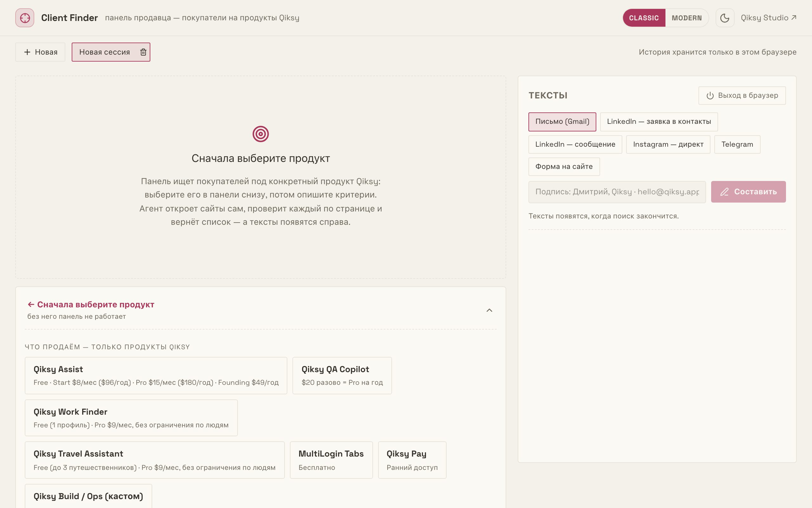Choose the Qiksy Pay product card

[x=412, y=460]
